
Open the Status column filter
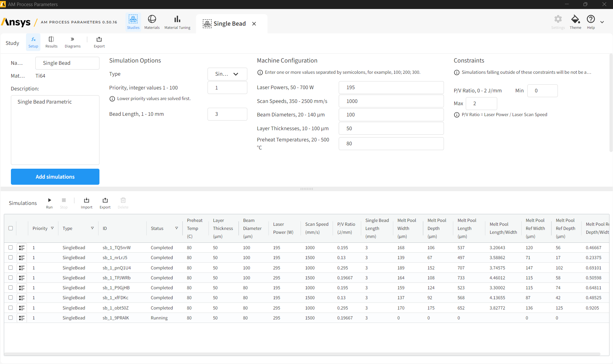[x=176, y=228]
